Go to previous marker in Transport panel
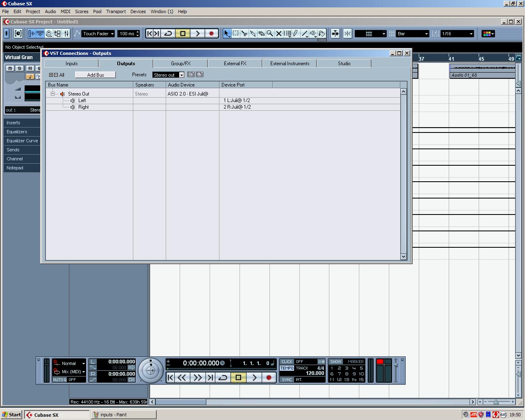525x420 pixels. (171, 377)
